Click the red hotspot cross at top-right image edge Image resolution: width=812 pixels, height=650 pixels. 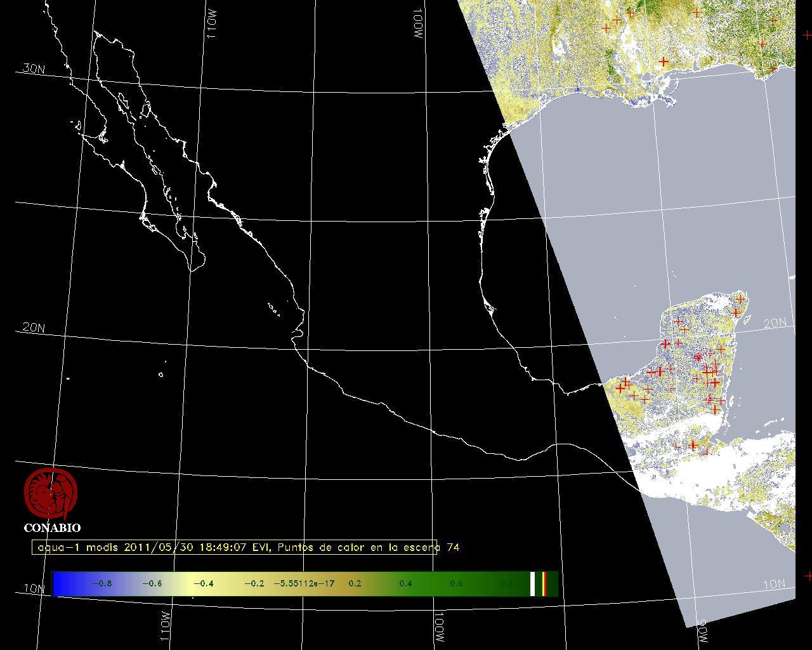point(806,36)
